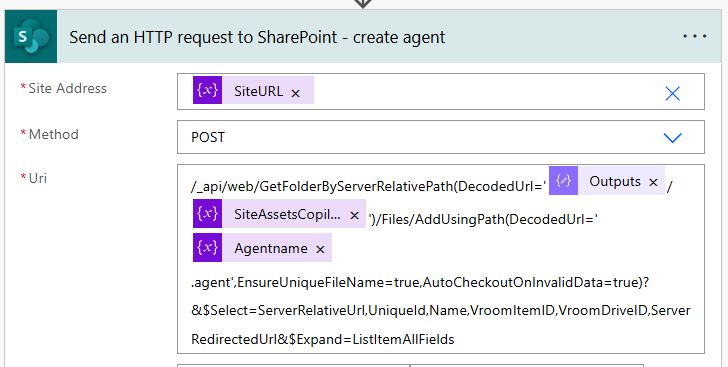This screenshot has height=367, width=728.
Task: Clear the Site Address custom value
Action: point(672,93)
